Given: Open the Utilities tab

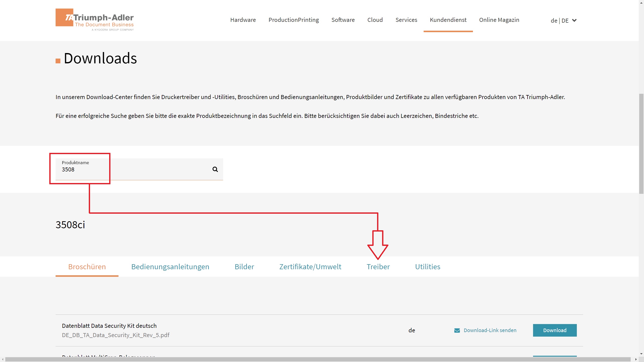Looking at the screenshot, I should point(428,266).
